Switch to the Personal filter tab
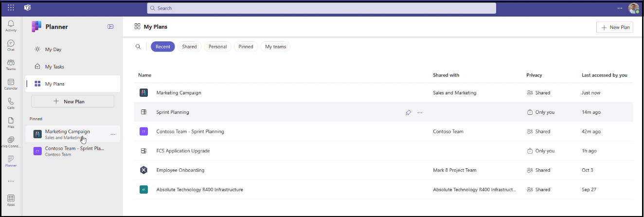644x217 pixels. pyautogui.click(x=217, y=47)
